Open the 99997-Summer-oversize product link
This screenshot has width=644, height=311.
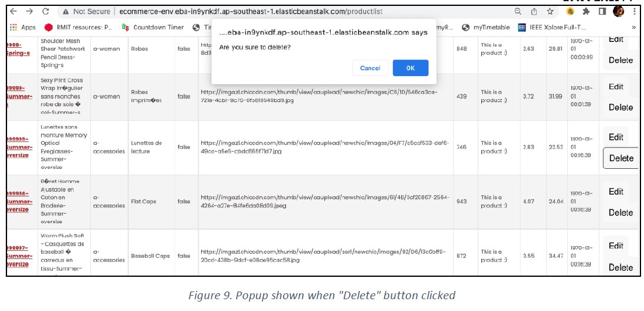pos(17,256)
